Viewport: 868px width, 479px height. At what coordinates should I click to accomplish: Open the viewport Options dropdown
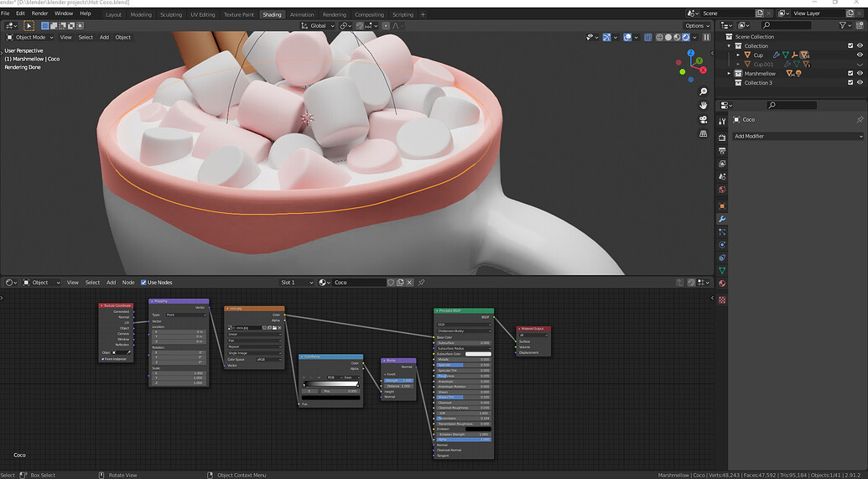tap(697, 25)
